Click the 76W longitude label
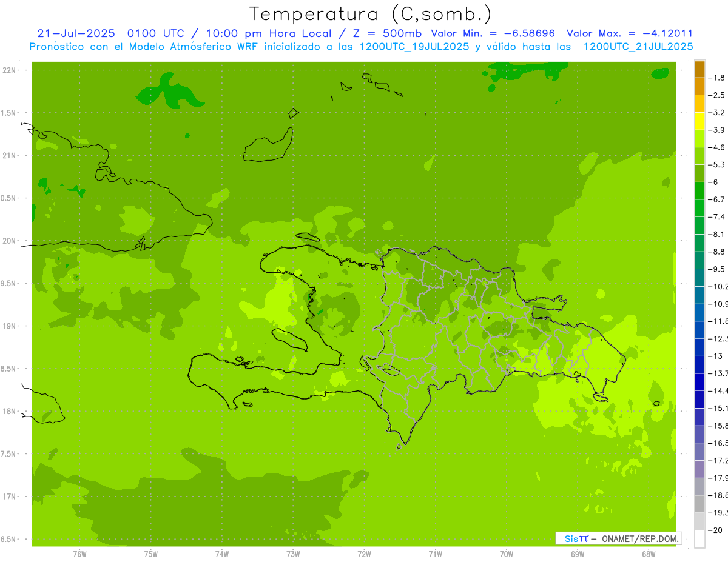 (x=79, y=554)
